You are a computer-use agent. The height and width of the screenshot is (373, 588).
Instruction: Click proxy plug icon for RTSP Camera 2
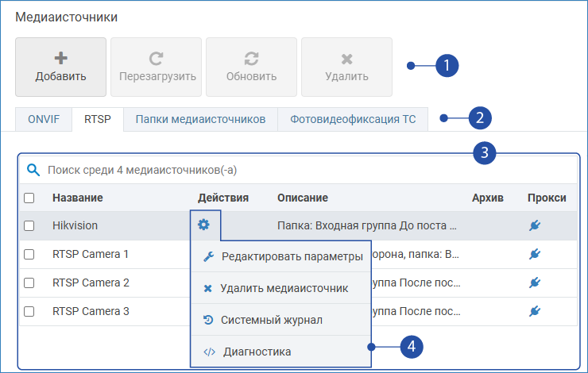click(535, 283)
